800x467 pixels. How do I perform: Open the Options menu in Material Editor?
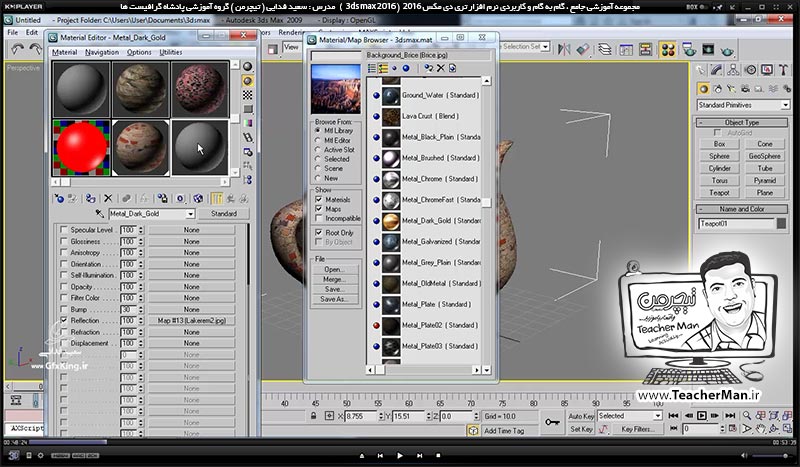tap(139, 52)
